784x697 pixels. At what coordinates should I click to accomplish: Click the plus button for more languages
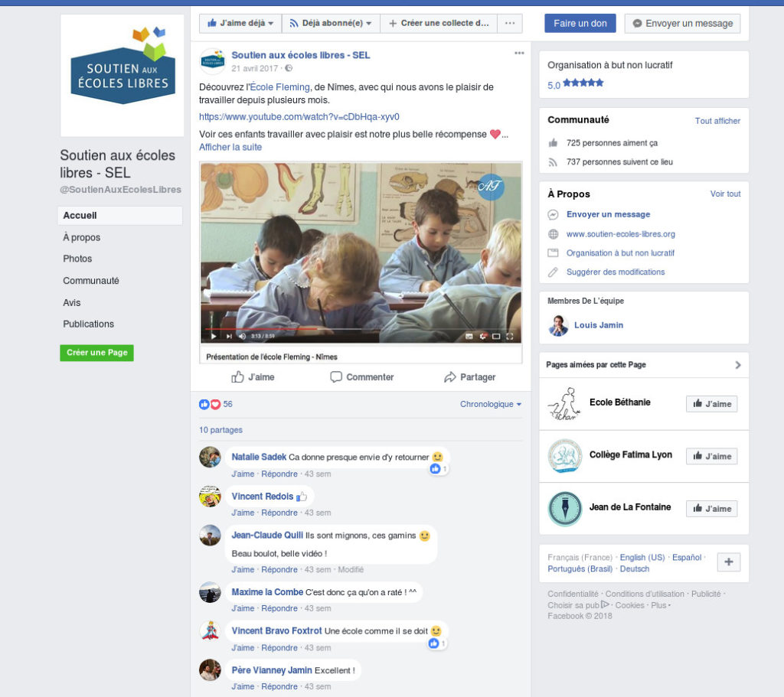tap(729, 562)
